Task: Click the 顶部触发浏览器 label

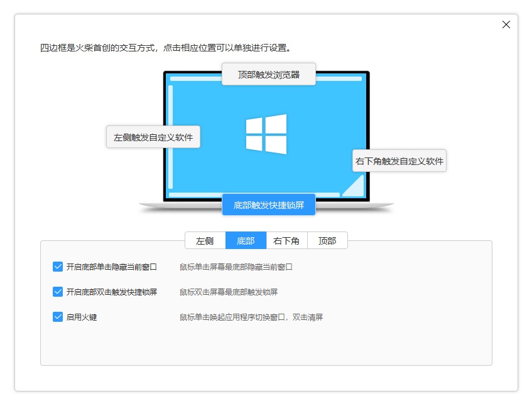Action: [x=268, y=73]
